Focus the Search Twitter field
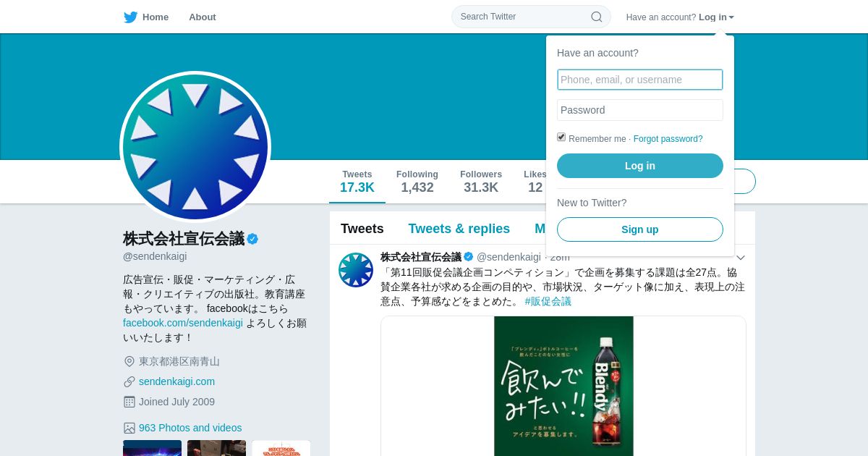The image size is (868, 456). click(x=531, y=17)
